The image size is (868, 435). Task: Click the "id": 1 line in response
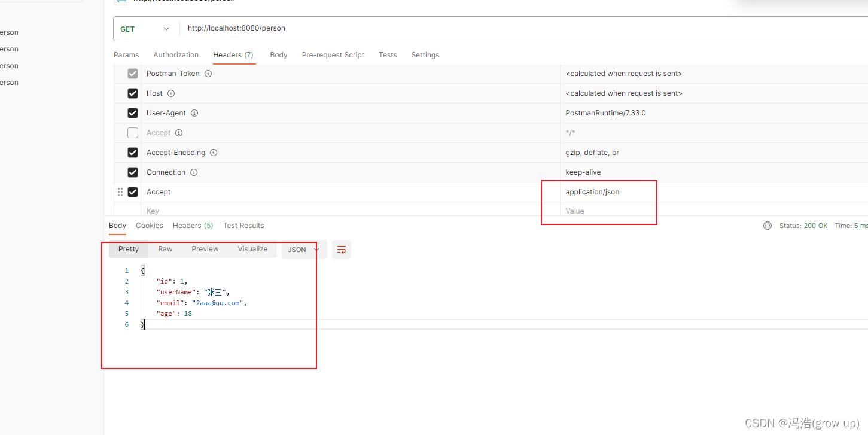tap(172, 281)
